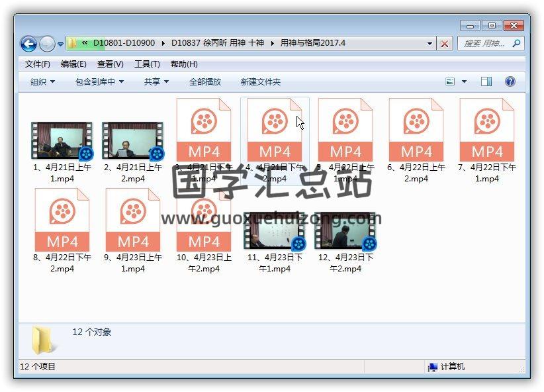544x392 pixels.
Task: Select the 11、4月23日下午1.mp4 video thumbnail
Action: [275, 230]
